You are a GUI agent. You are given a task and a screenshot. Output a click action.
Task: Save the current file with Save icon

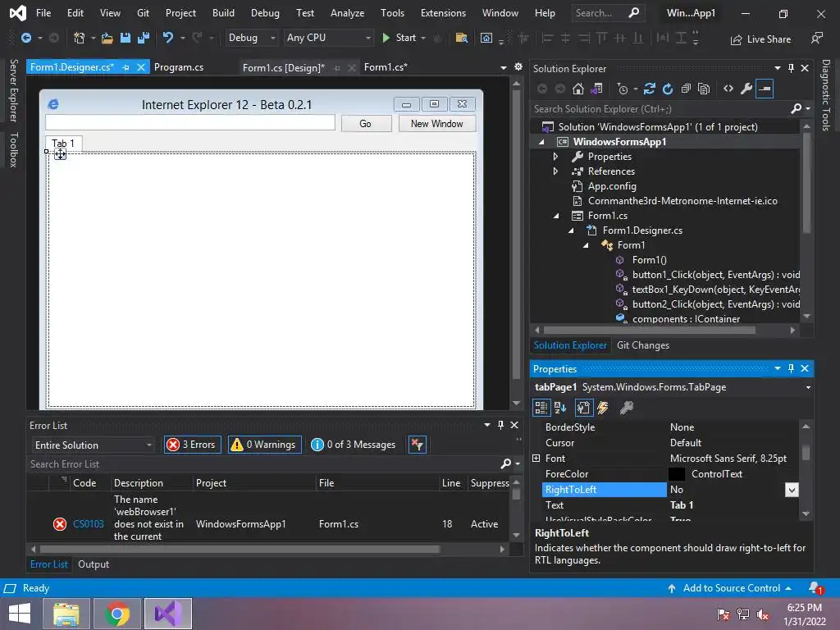pos(126,38)
